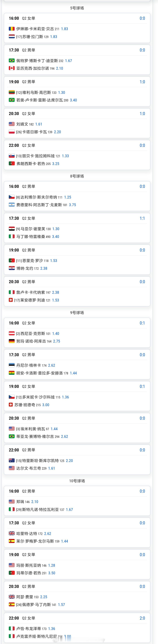The width and height of the screenshot is (158, 644).
Task: Select odds 1.25 for 达利博尔·斯夫尔奇纳
Action: [68, 197]
